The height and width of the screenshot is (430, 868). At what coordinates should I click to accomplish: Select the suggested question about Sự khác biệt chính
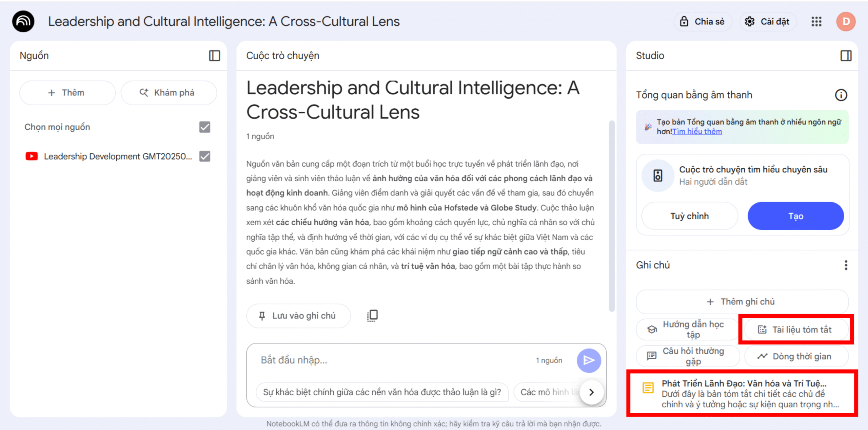(x=382, y=392)
